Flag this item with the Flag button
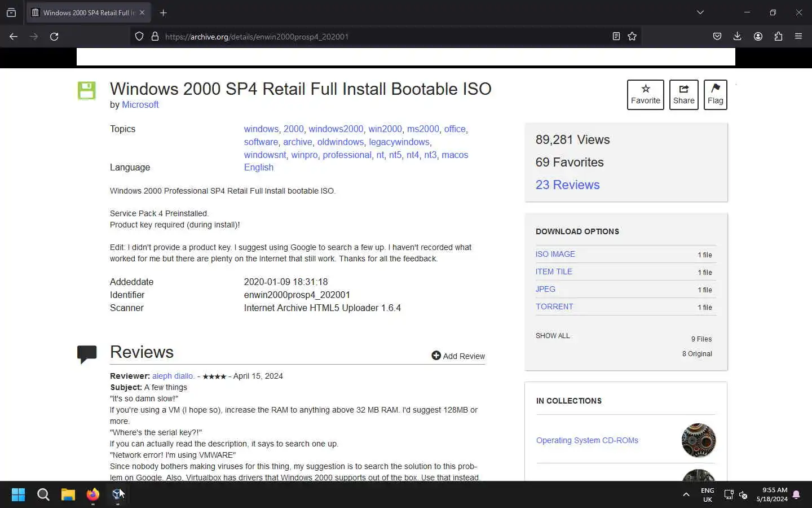Screen dimensions: 812x508 pos(715,95)
